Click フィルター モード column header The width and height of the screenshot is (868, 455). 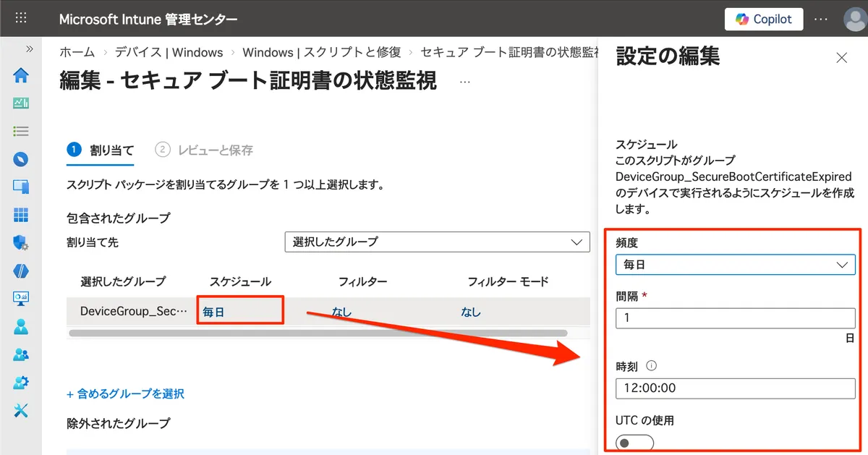508,281
